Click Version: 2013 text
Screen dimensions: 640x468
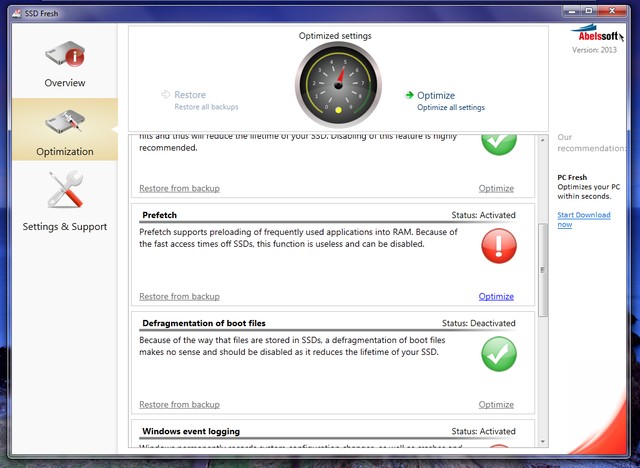point(594,50)
